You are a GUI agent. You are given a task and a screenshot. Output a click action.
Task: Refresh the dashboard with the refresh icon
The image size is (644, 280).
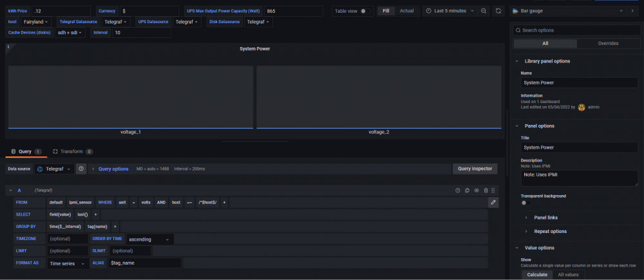click(498, 11)
